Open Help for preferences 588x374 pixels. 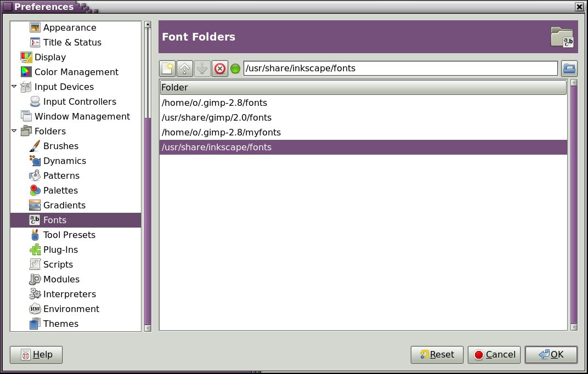tap(36, 354)
